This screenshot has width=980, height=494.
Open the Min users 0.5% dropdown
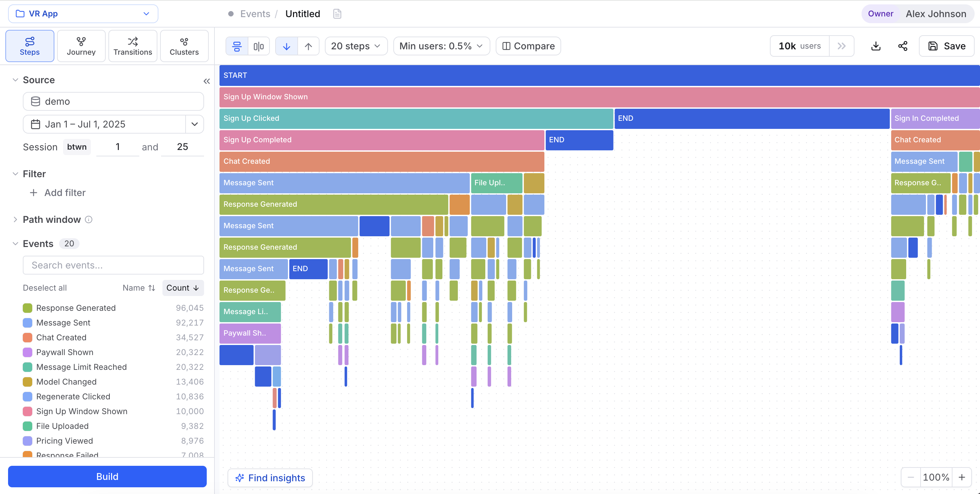(441, 46)
